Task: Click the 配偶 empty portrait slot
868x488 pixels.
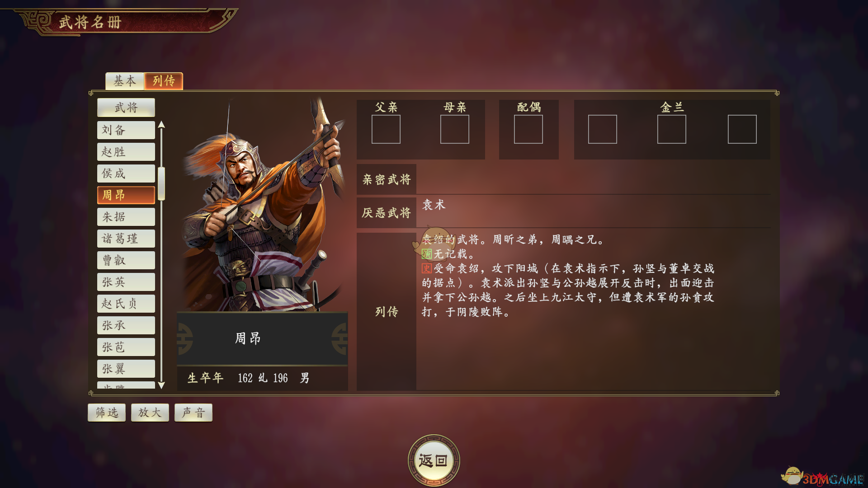Action: [528, 129]
